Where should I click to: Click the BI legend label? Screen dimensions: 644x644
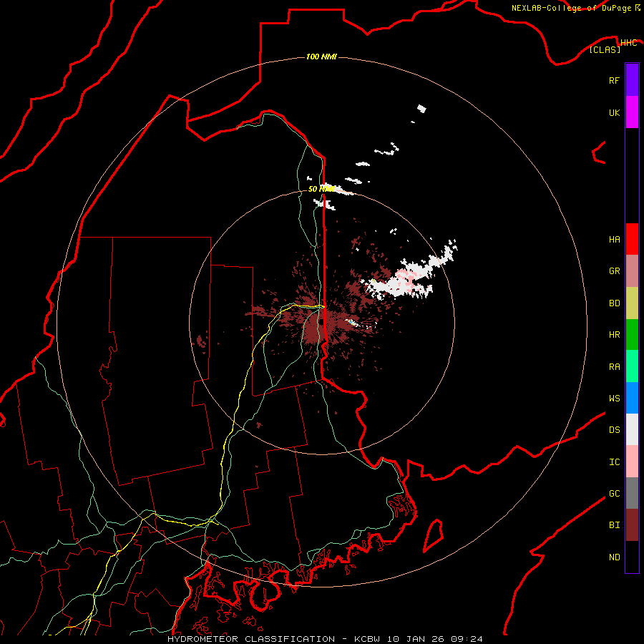tap(614, 525)
